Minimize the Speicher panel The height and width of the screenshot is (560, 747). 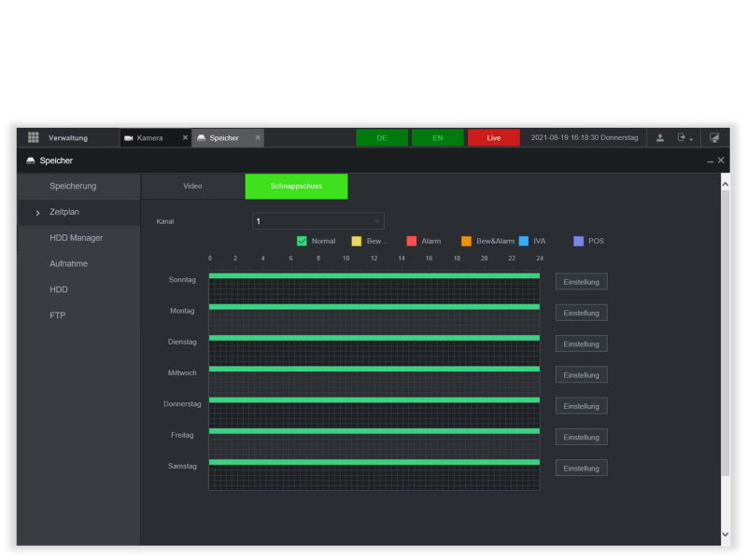(710, 161)
